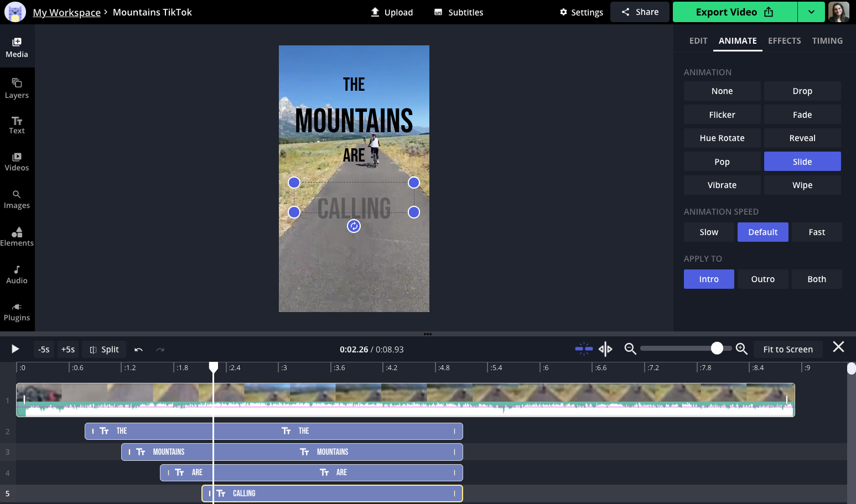Image resolution: width=856 pixels, height=504 pixels.
Task: Click the timeline zoom slider handle
Action: click(717, 348)
